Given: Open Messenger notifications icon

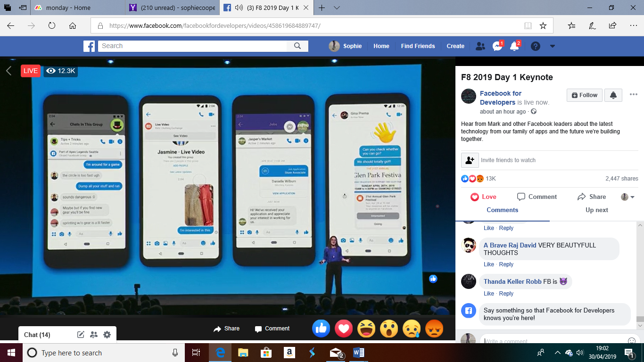Looking at the screenshot, I should 497,46.
